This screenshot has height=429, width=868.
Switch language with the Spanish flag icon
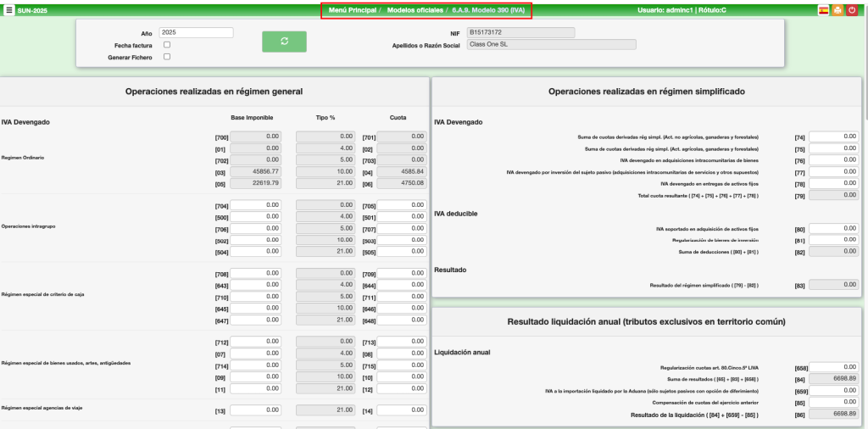coord(823,10)
